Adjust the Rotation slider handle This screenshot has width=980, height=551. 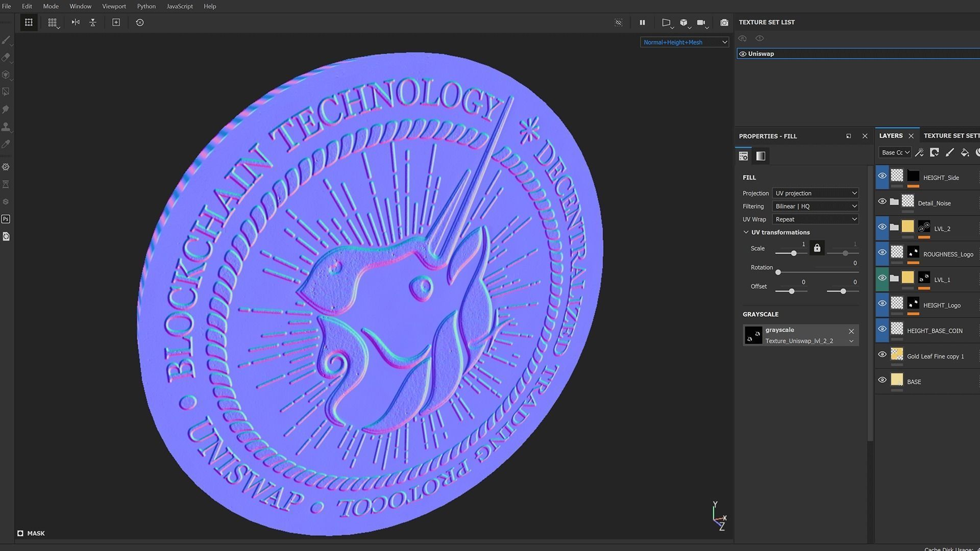[778, 272]
